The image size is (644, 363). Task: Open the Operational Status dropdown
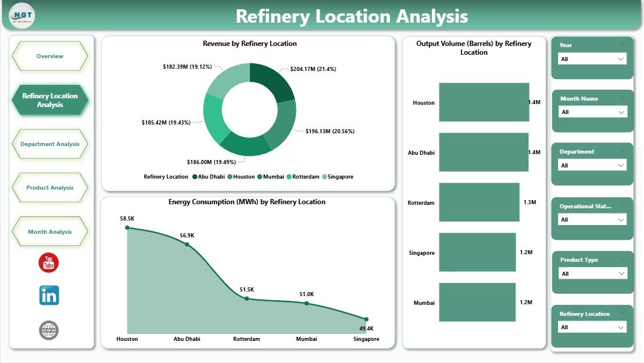[x=591, y=219]
